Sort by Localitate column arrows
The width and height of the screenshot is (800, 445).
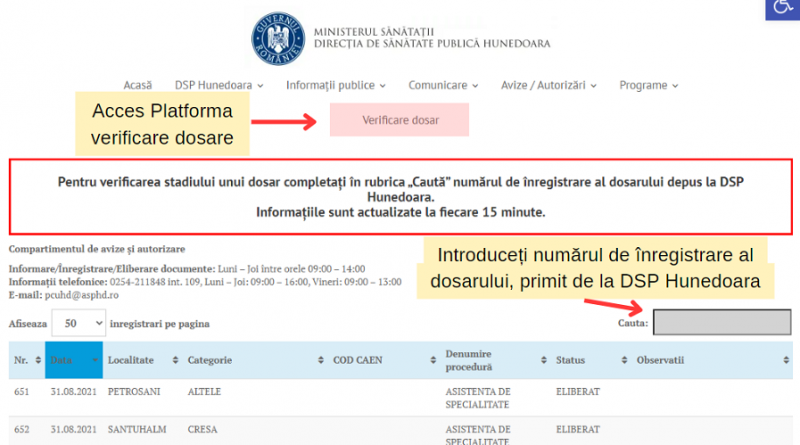coord(176,360)
